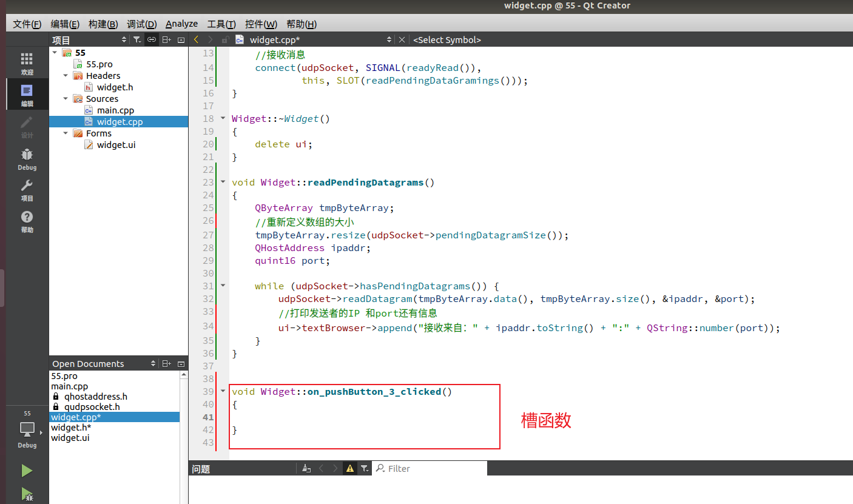Open the 帮助(H) menu
The image size is (853, 504).
click(x=301, y=24)
